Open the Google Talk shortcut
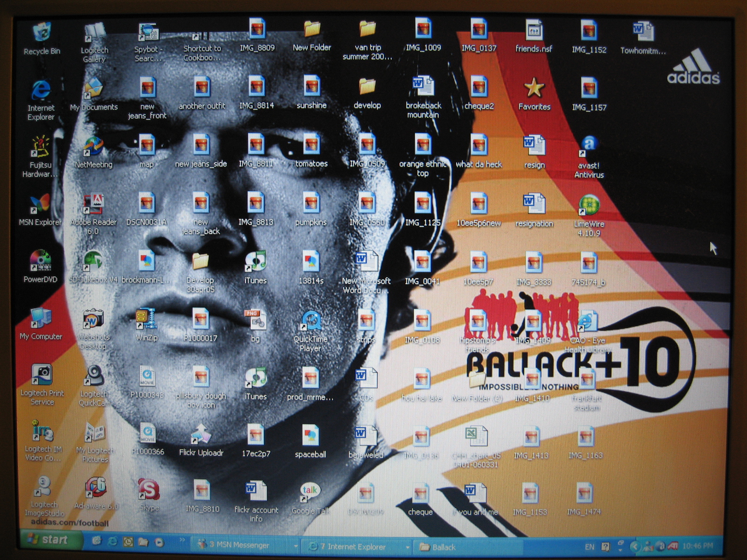 [x=310, y=492]
